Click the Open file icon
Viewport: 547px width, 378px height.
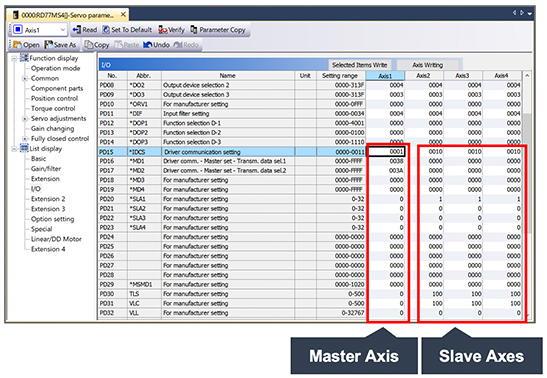pyautogui.click(x=17, y=45)
